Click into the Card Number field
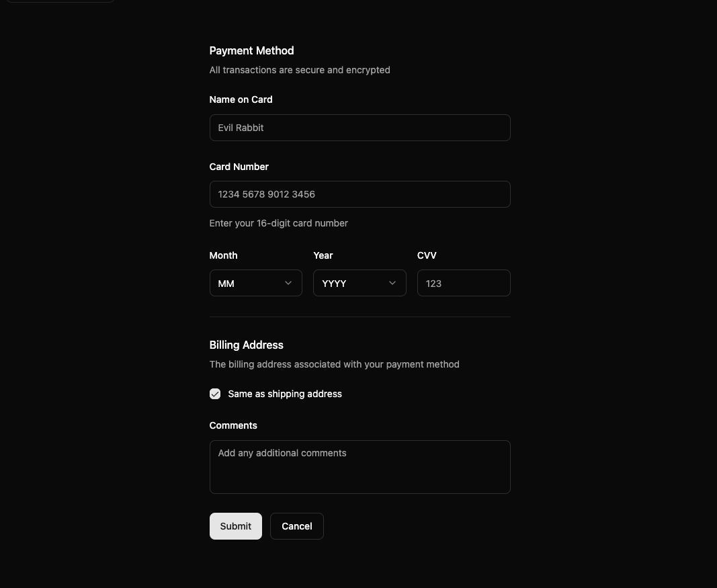Image resolution: width=717 pixels, height=588 pixels. pyautogui.click(x=360, y=194)
